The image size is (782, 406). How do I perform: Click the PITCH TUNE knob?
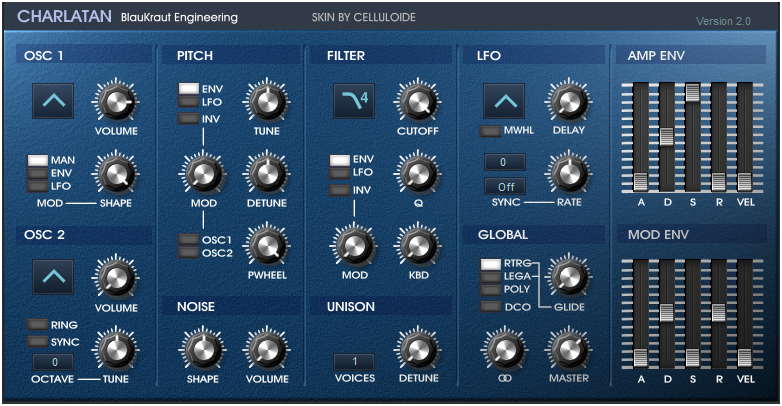point(267,101)
